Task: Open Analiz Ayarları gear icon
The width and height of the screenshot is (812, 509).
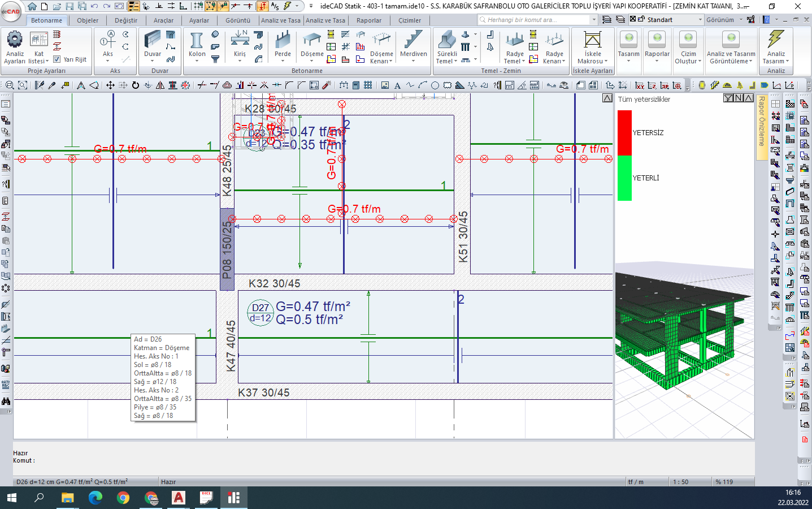Action: coord(14,40)
